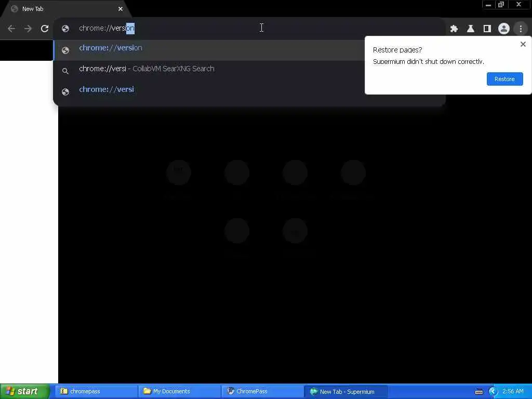Open the three-dot browser menu
The width and height of the screenshot is (532, 399).
click(521, 29)
